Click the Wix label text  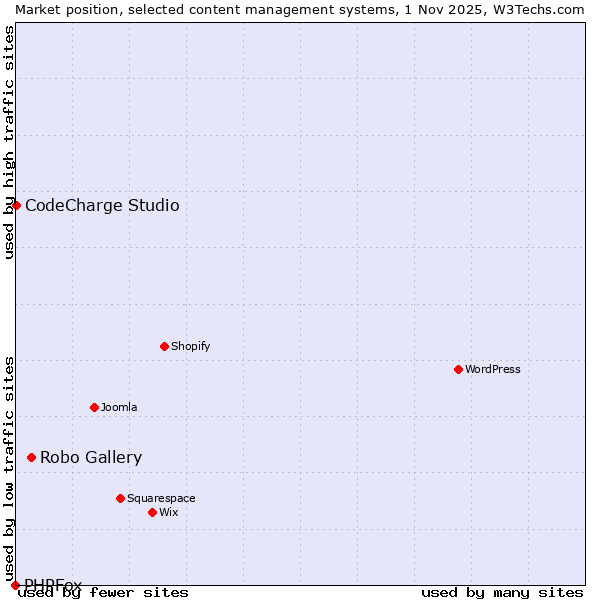click(x=168, y=512)
